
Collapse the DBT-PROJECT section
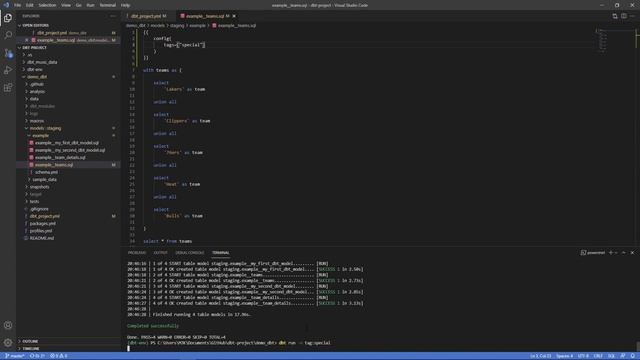coord(34,47)
